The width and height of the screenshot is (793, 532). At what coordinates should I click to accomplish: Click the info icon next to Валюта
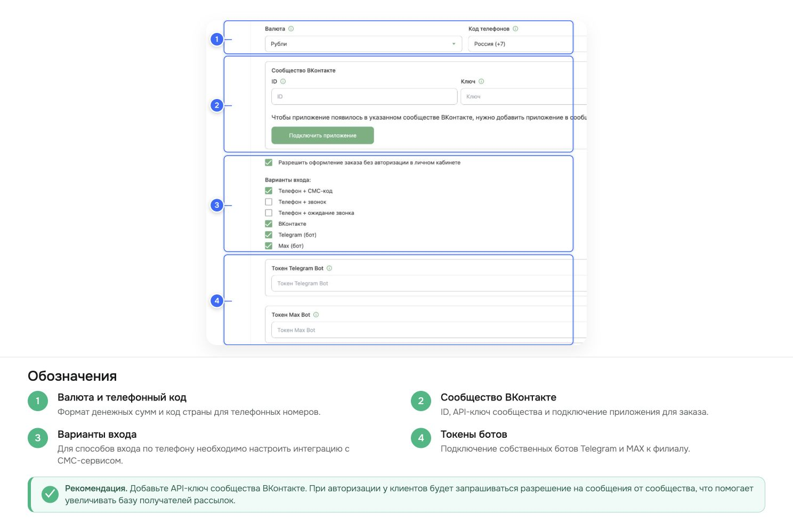(291, 29)
